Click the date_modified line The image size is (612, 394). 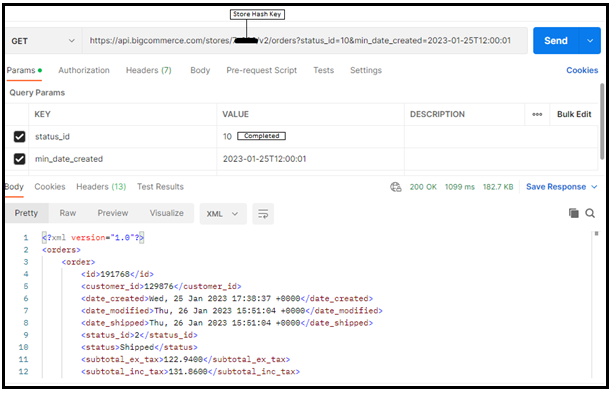point(232,311)
